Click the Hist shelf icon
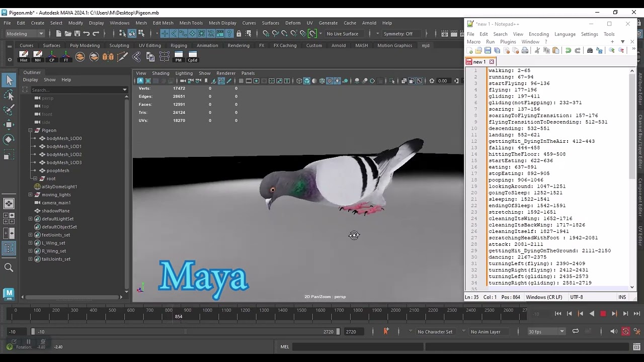Image resolution: width=644 pixels, height=362 pixels. click(x=24, y=56)
